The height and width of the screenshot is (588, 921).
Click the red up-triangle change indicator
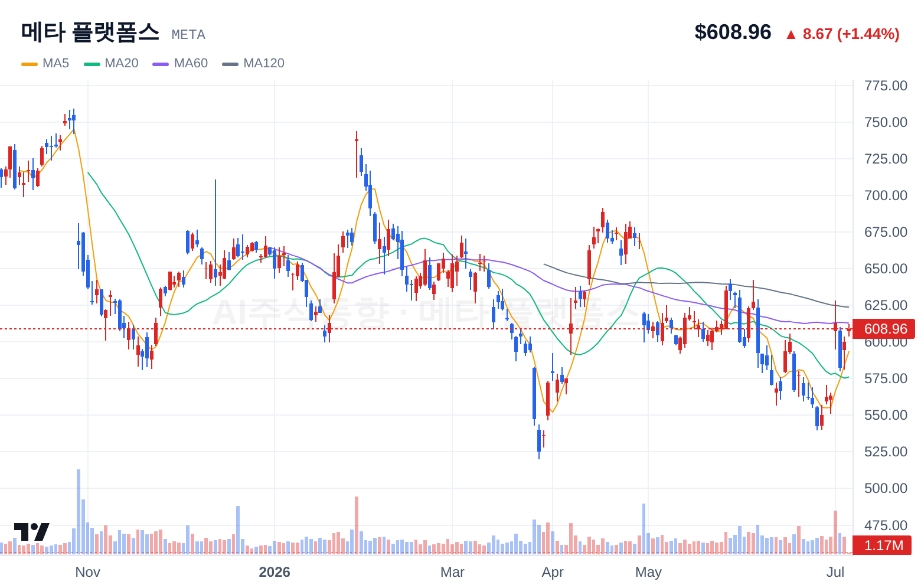pyautogui.click(x=791, y=34)
